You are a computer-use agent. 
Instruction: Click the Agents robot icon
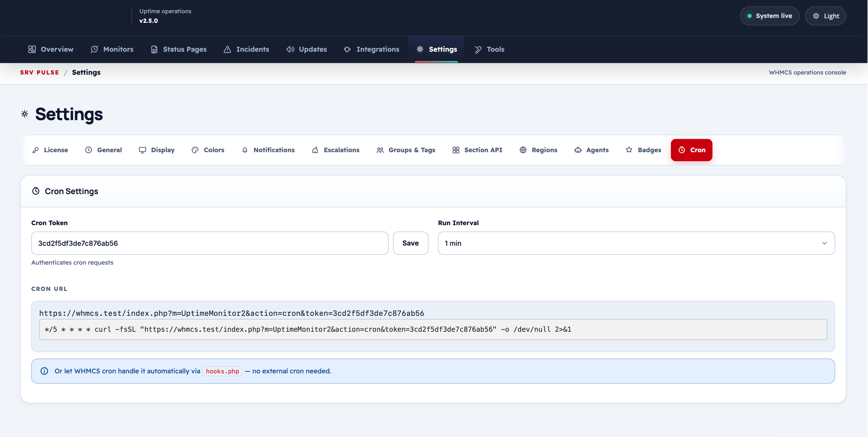coord(578,150)
